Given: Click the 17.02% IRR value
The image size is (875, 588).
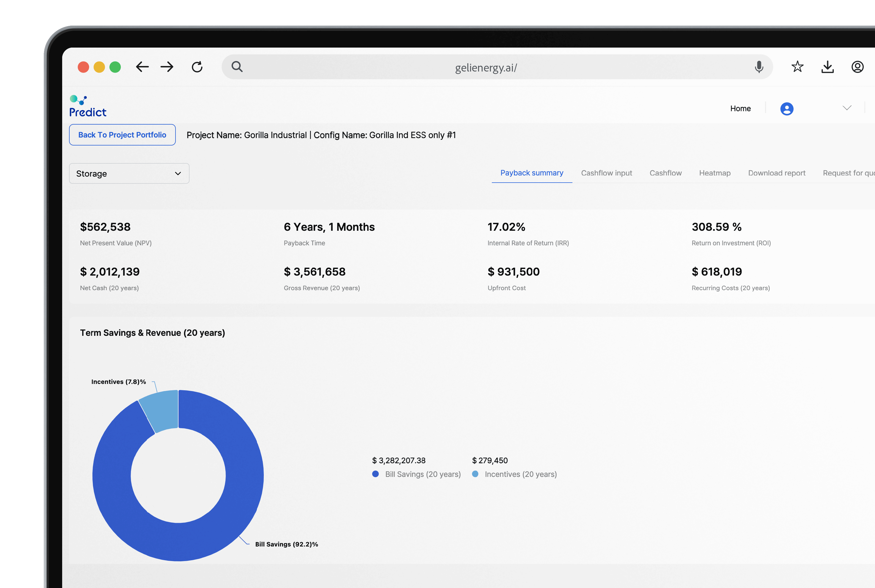Looking at the screenshot, I should pyautogui.click(x=506, y=227).
